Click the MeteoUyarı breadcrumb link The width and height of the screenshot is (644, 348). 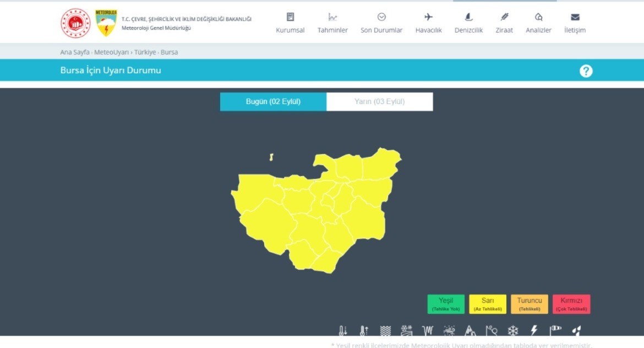(x=112, y=52)
